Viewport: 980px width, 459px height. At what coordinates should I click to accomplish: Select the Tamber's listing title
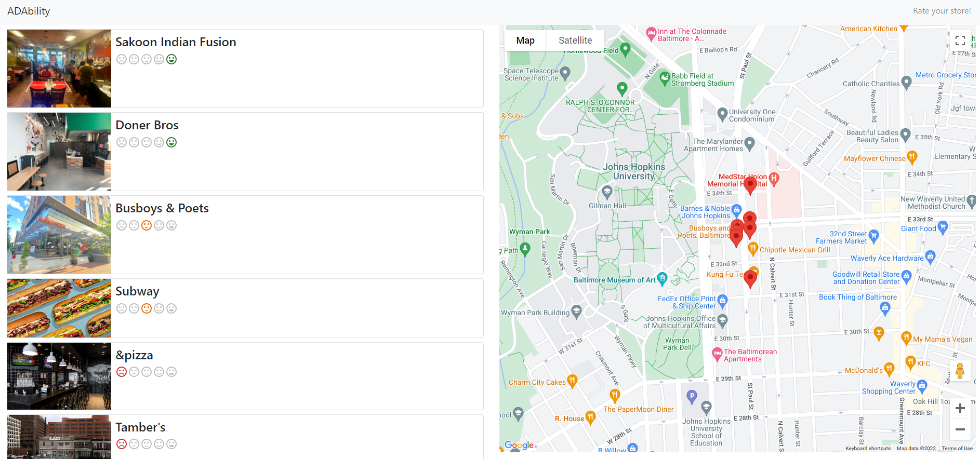[140, 427]
